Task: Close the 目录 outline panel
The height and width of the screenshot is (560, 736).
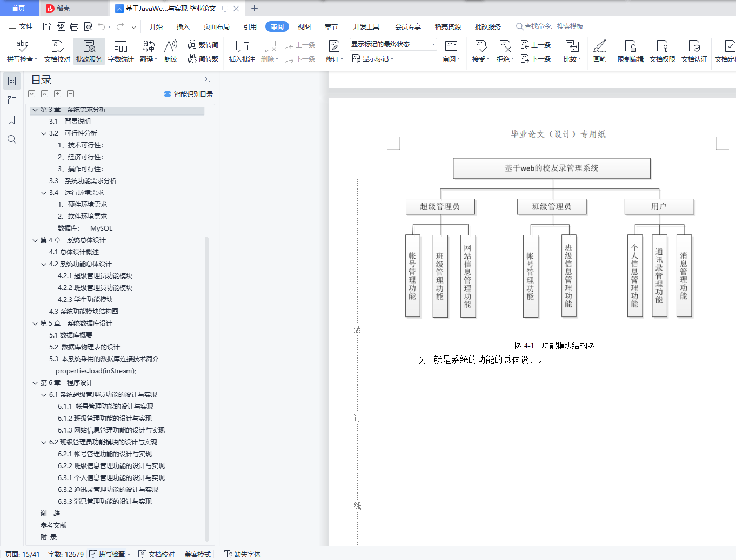Action: click(207, 79)
